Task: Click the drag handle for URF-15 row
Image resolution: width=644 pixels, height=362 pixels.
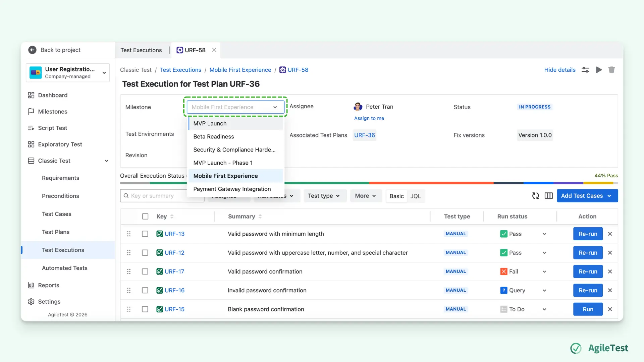Action: pos(129,309)
